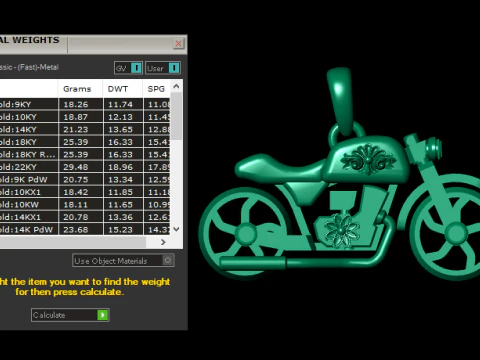The image size is (480, 360).
Task: Select the 14KX1 row
Action: (x=85, y=217)
